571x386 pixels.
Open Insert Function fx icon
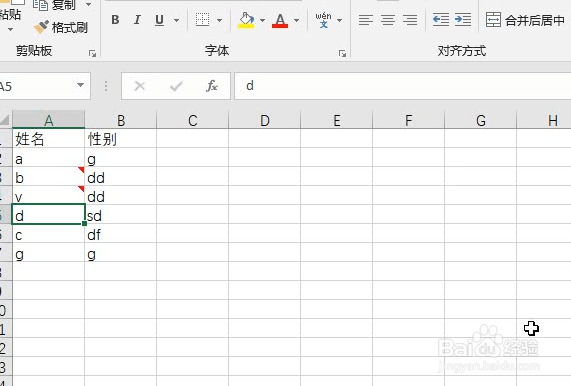212,86
